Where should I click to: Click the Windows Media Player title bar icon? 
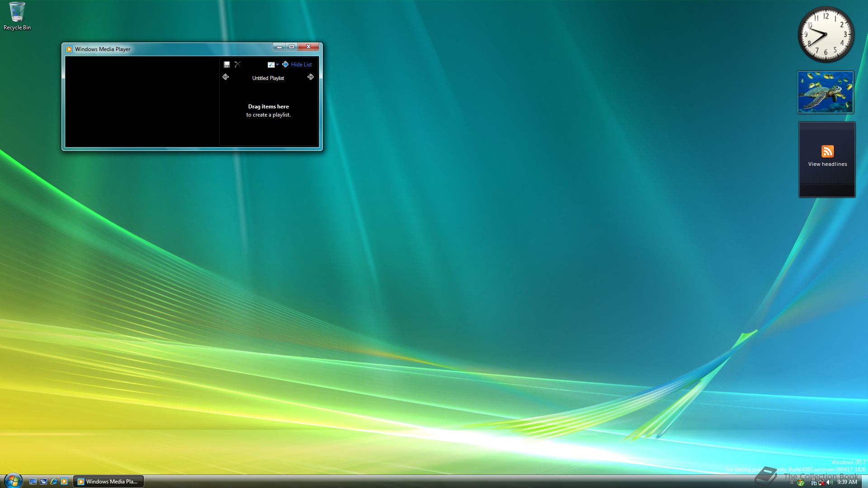[x=69, y=49]
